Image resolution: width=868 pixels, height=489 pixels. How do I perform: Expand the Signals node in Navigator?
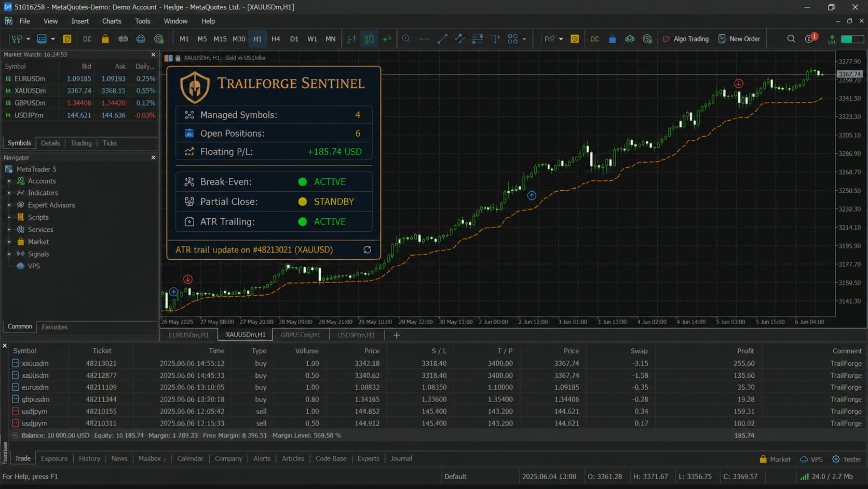[x=9, y=254]
